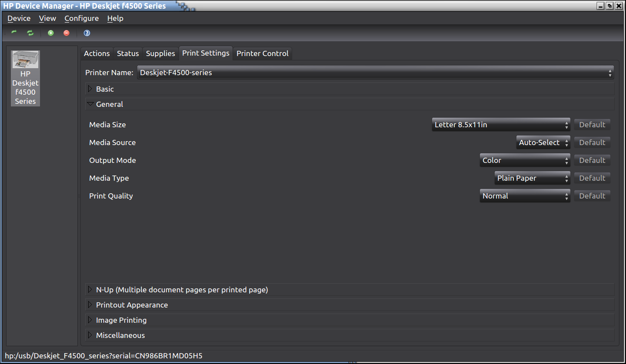
Task: Close the HP Device Manager window
Action: (619, 6)
